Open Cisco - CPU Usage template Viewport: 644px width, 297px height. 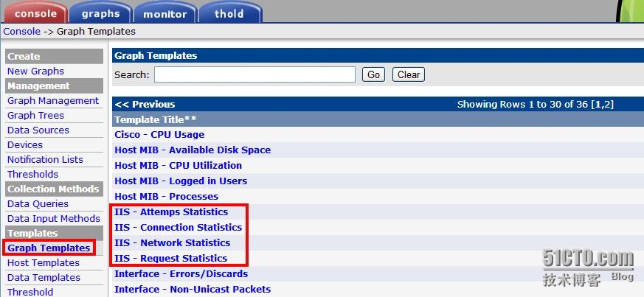(159, 135)
